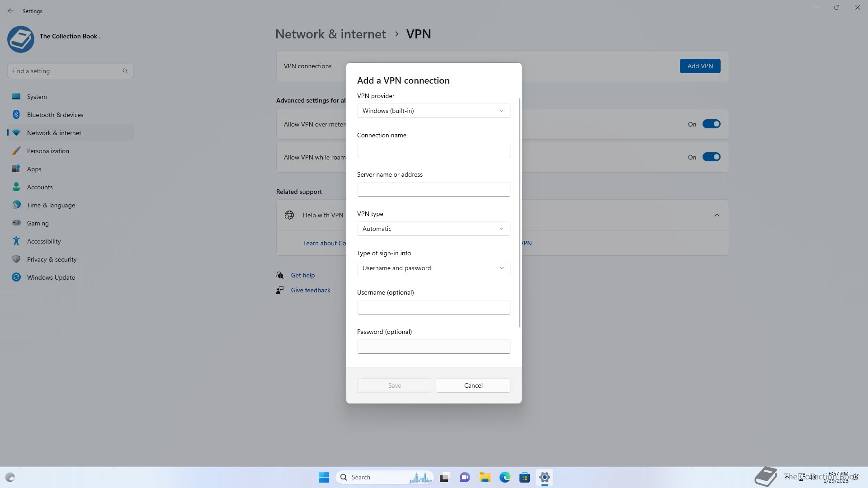Expand the VPN type Automatic dropdown

(434, 229)
